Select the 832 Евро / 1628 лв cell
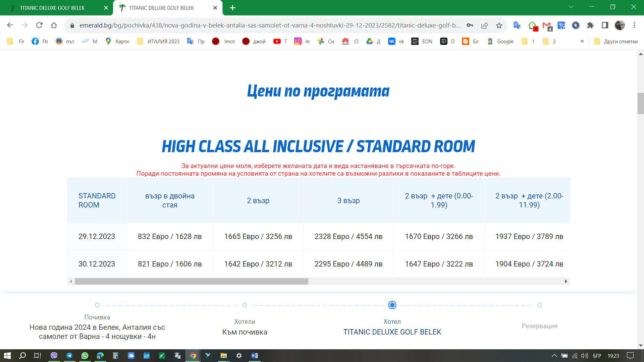 point(170,237)
